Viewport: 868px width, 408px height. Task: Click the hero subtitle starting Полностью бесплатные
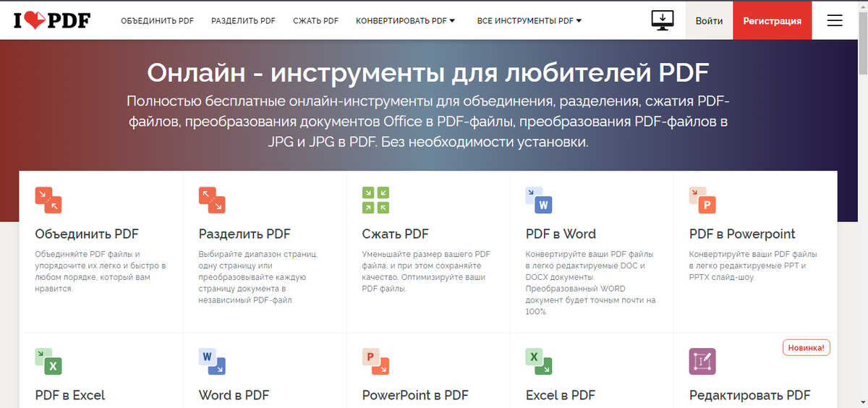[x=428, y=121]
